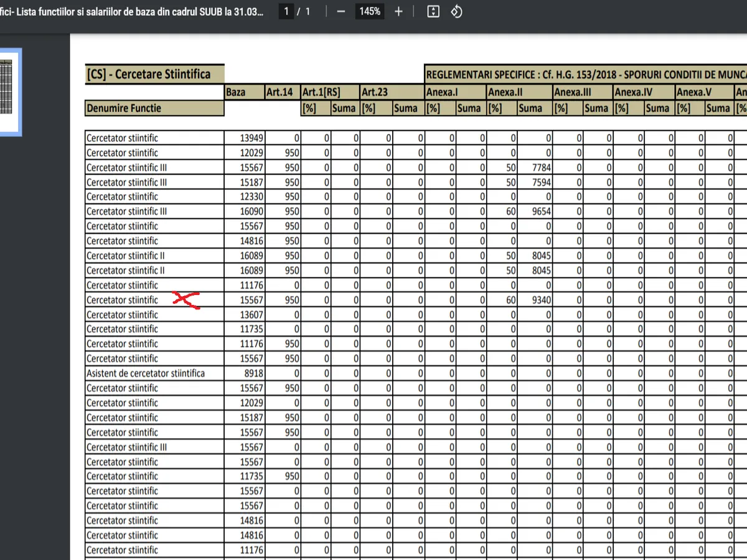Image resolution: width=747 pixels, height=560 pixels.
Task: Zoom in using the plus icon
Action: pyautogui.click(x=398, y=12)
